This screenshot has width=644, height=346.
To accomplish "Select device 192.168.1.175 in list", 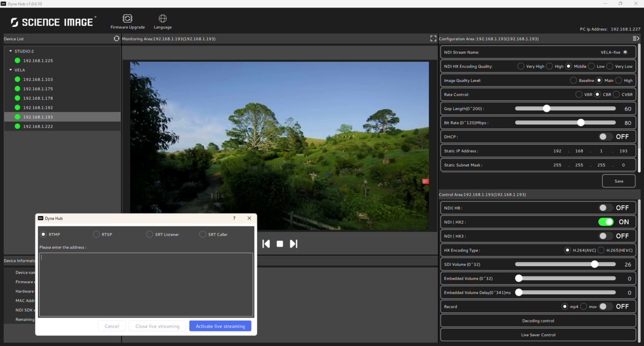I will pos(38,89).
